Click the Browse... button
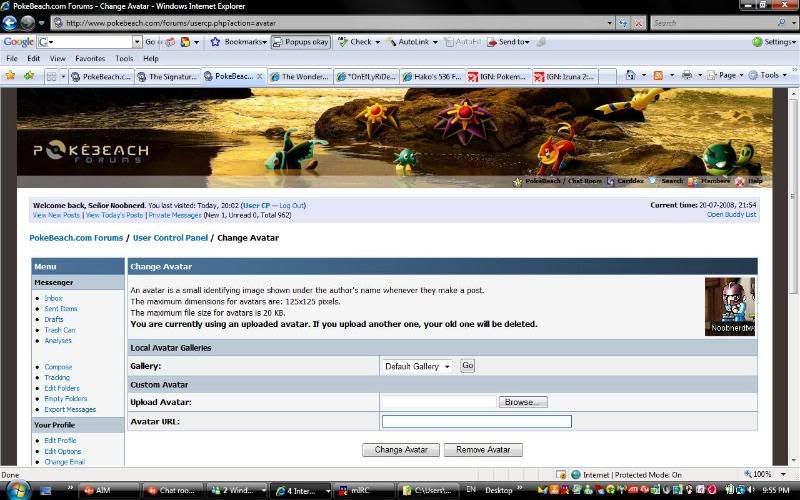Viewport: 800px width, 500px height. pyautogui.click(x=522, y=402)
